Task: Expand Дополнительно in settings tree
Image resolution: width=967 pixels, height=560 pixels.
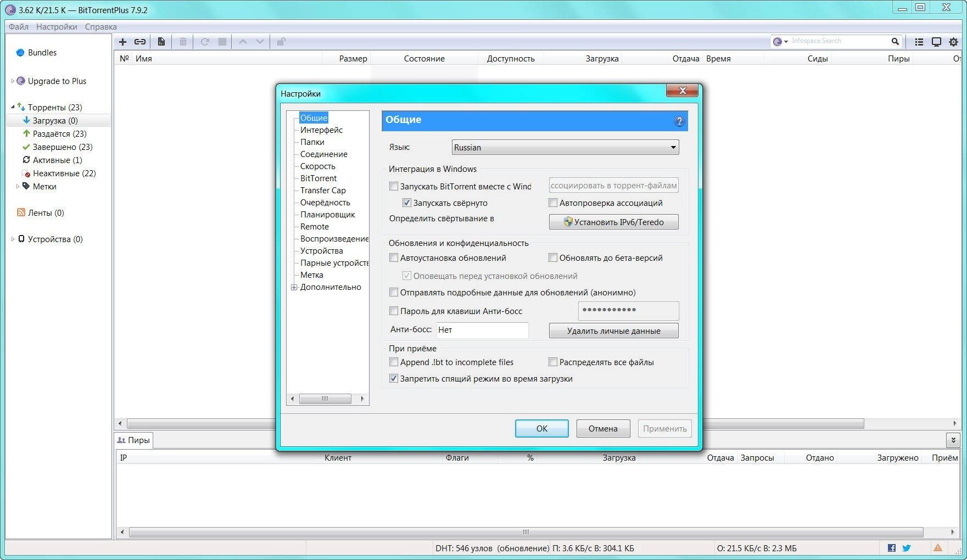Action: pyautogui.click(x=294, y=287)
